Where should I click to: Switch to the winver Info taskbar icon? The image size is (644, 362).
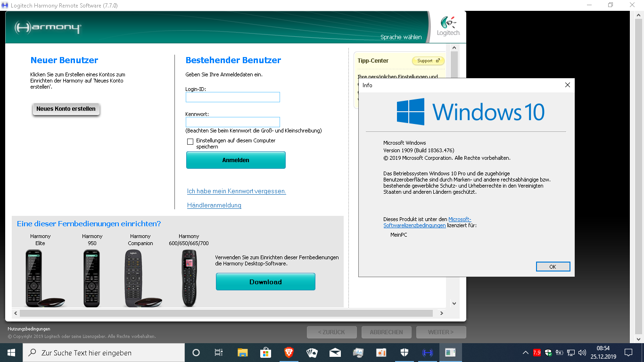[450, 353]
